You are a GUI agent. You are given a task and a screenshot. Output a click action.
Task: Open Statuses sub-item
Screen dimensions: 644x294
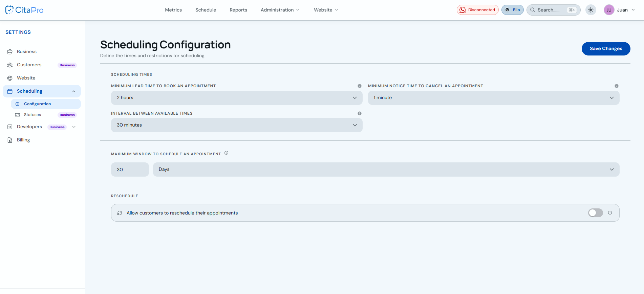(x=46, y=115)
